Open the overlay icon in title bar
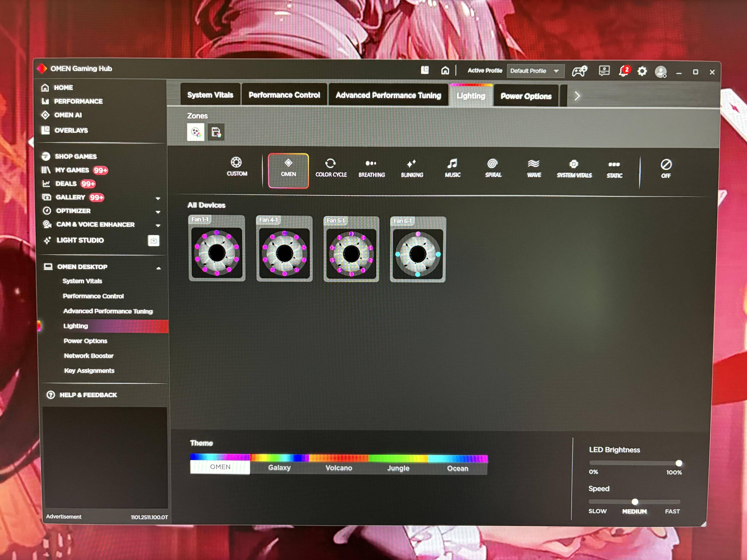This screenshot has width=747, height=560. [x=425, y=70]
